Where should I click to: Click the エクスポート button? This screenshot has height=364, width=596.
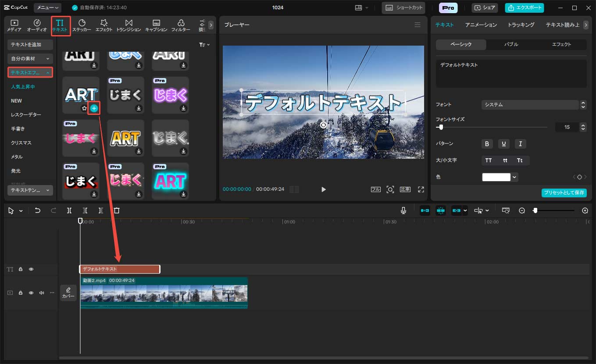tap(525, 7)
